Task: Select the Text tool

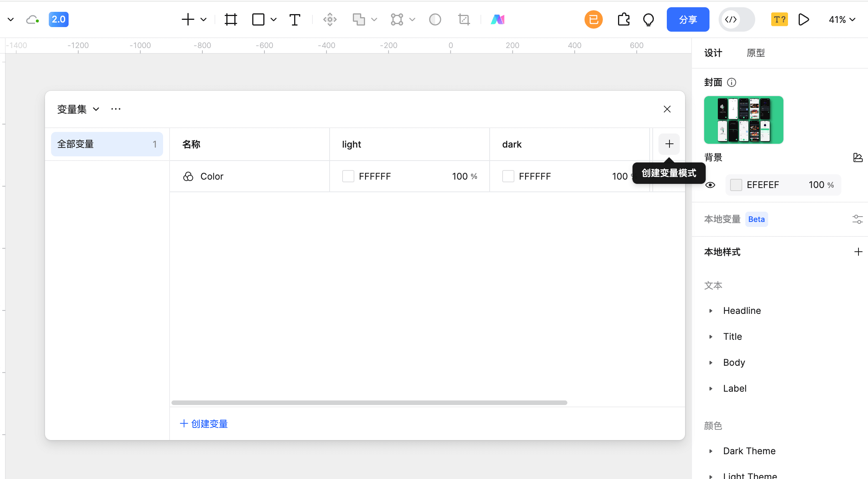Action: pos(295,19)
